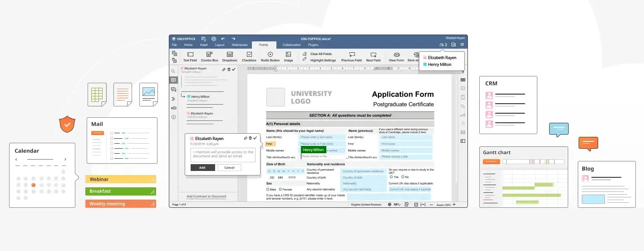Insert a Text Field form element
Image resolution: width=644 pixels, height=251 pixels.
[x=190, y=57]
